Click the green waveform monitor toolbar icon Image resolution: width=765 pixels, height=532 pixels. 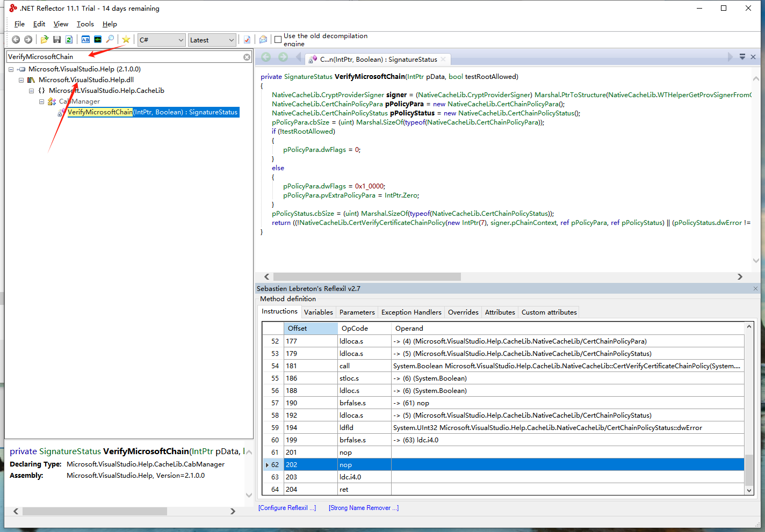(x=98, y=40)
